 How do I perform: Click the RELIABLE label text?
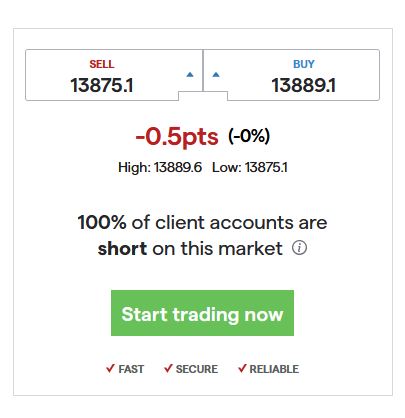click(274, 369)
